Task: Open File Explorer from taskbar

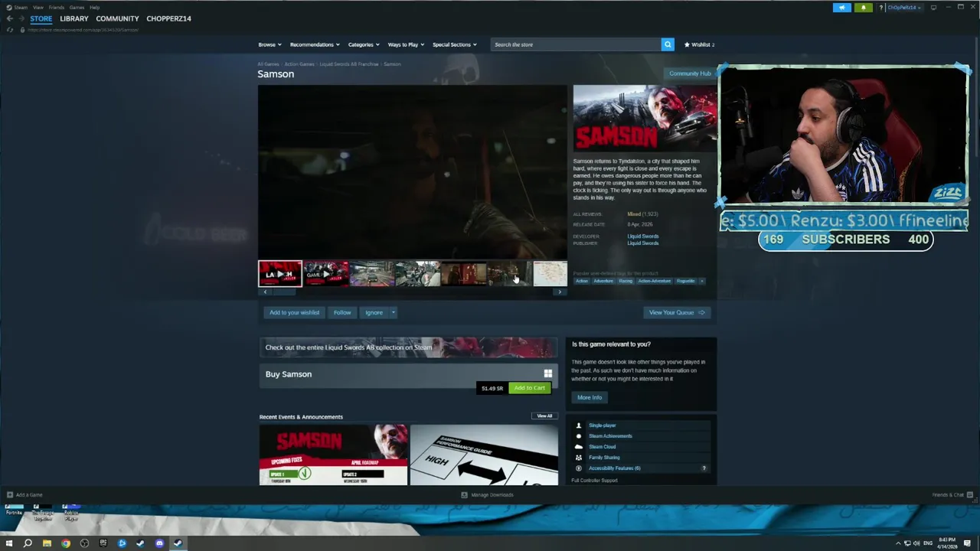Action: point(47,543)
